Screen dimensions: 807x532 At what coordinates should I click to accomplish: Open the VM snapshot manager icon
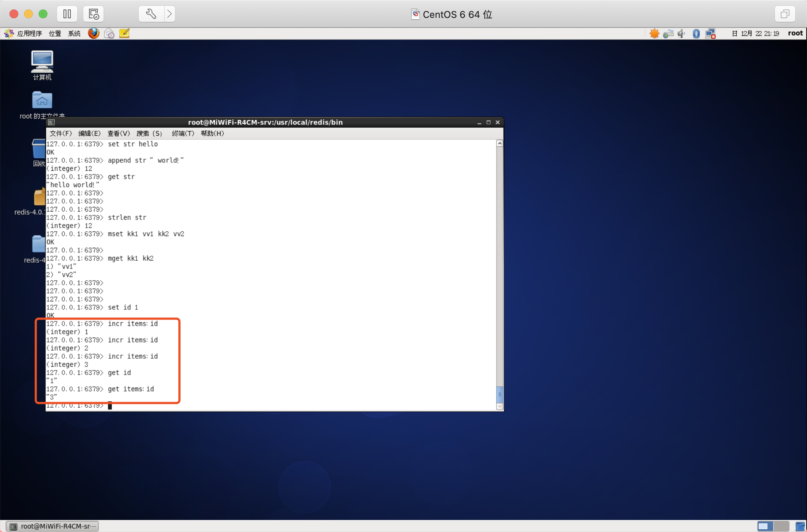(93, 14)
